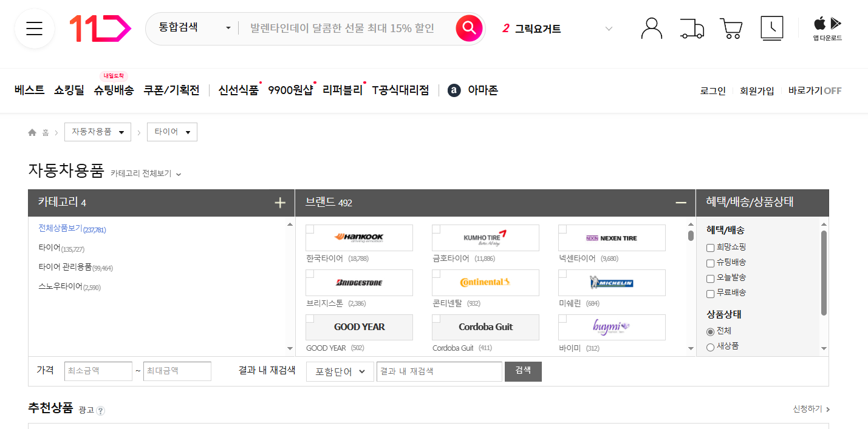
Task: Expand the 타이어 breadcrumb dropdown
Action: point(172,132)
